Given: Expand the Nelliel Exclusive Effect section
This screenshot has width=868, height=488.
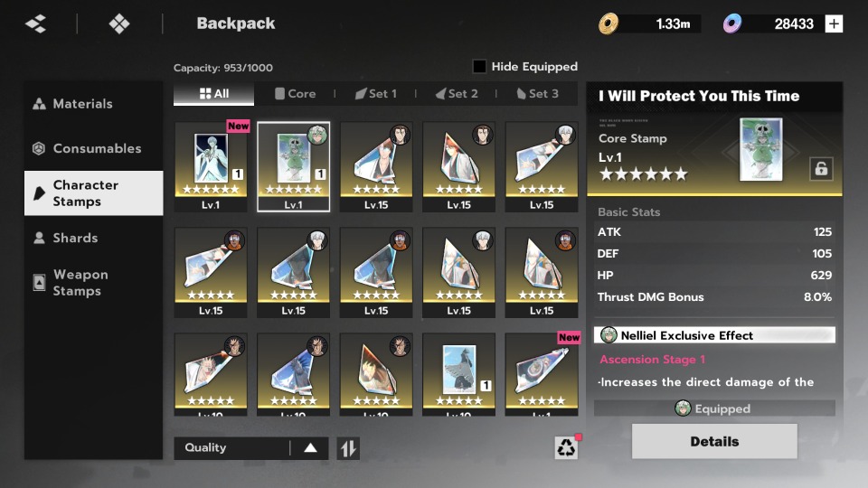Looking at the screenshot, I should (714, 335).
